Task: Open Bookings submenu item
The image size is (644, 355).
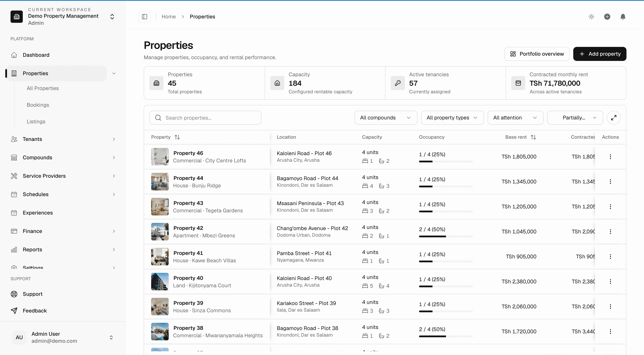Action: tap(38, 105)
